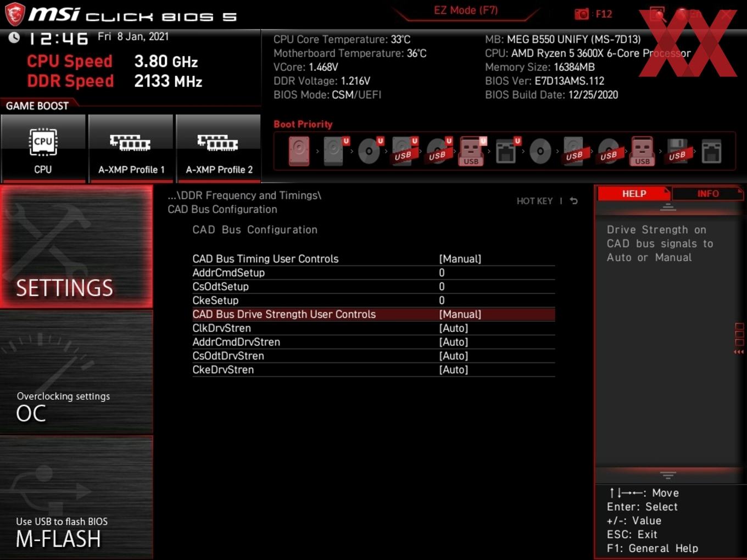The width and height of the screenshot is (747, 560).
Task: Select the CsOdtSetup value field
Action: coord(442,287)
